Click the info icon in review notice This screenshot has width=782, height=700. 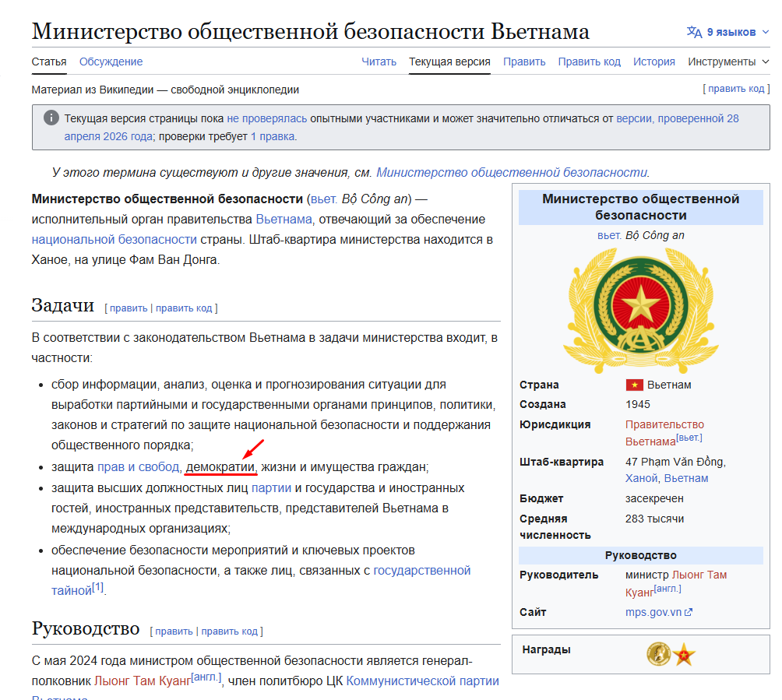click(51, 118)
